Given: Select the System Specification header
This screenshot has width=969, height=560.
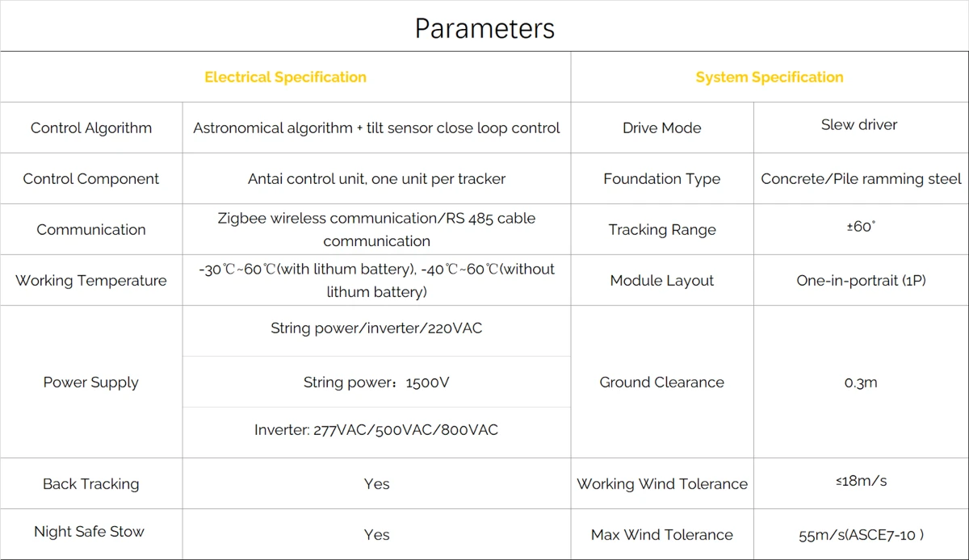Looking at the screenshot, I should point(770,77).
